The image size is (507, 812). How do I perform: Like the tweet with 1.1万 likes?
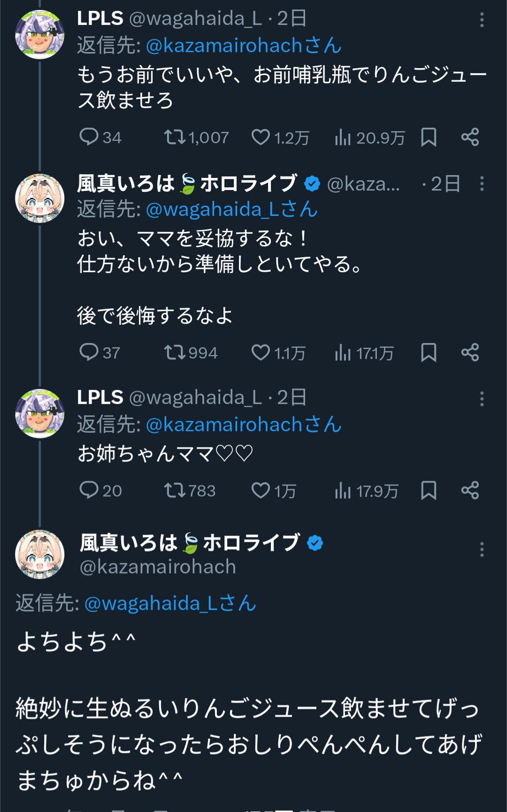pyautogui.click(x=261, y=352)
